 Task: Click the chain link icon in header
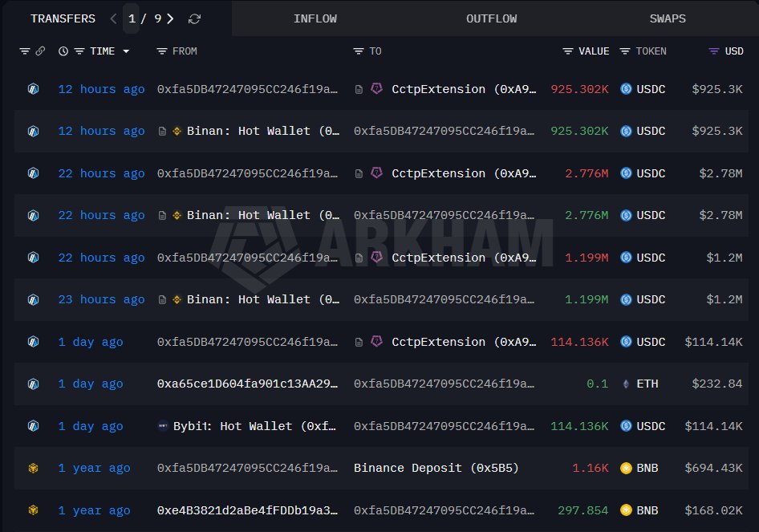tap(40, 51)
